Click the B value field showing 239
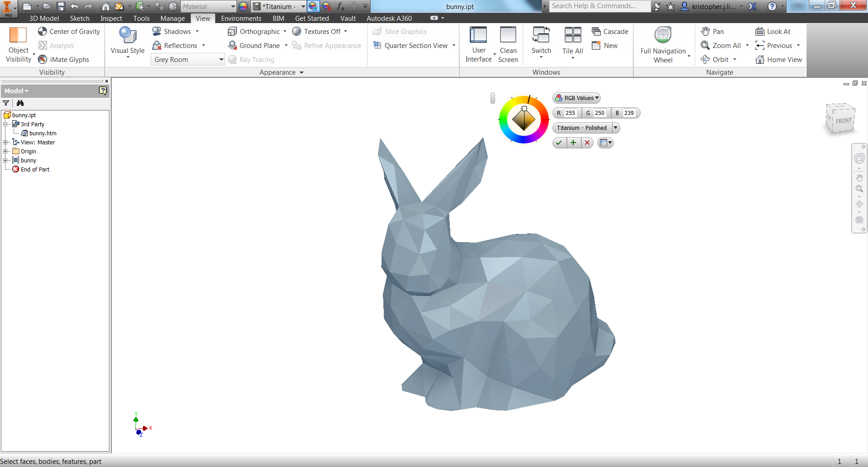Screen dimensions: 868x467 click(x=629, y=113)
